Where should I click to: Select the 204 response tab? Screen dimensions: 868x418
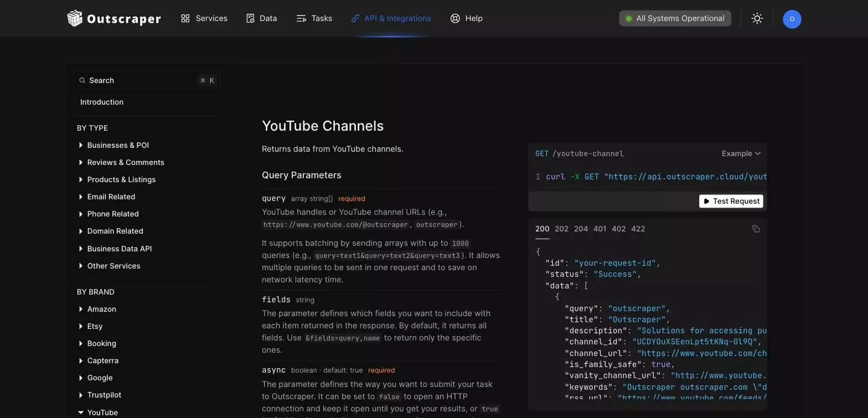pyautogui.click(x=581, y=229)
